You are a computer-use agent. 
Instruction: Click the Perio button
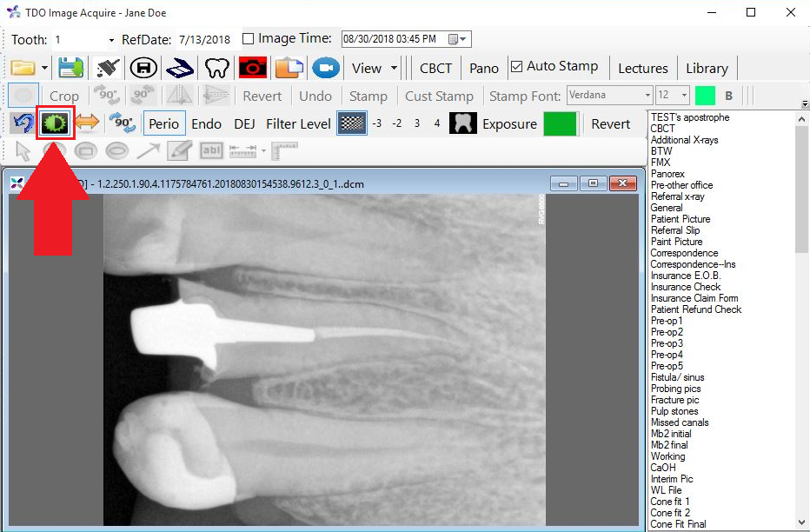click(164, 123)
